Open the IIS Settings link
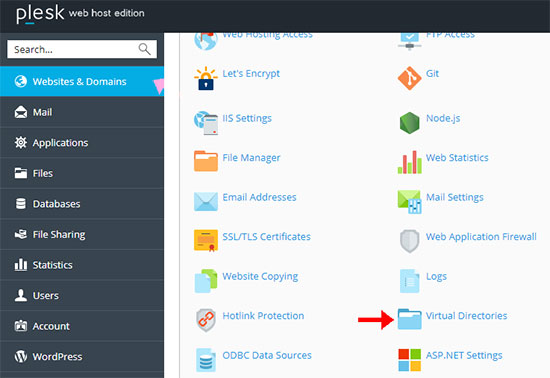The image size is (550, 378). pos(247,118)
